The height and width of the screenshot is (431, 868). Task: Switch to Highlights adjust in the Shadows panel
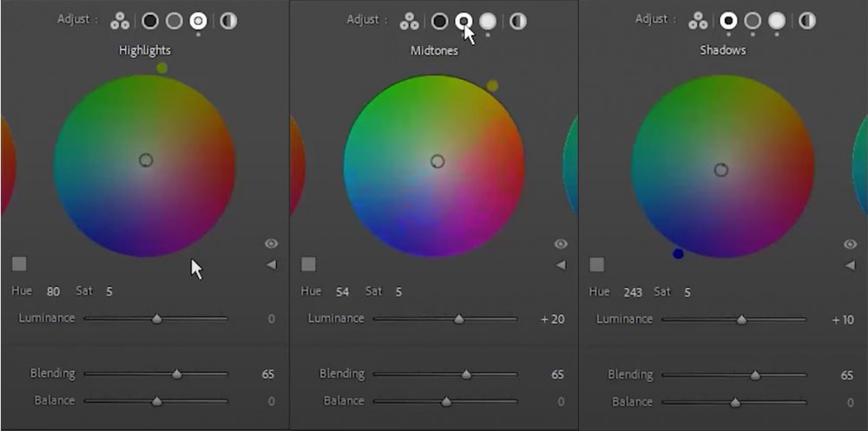tap(777, 20)
